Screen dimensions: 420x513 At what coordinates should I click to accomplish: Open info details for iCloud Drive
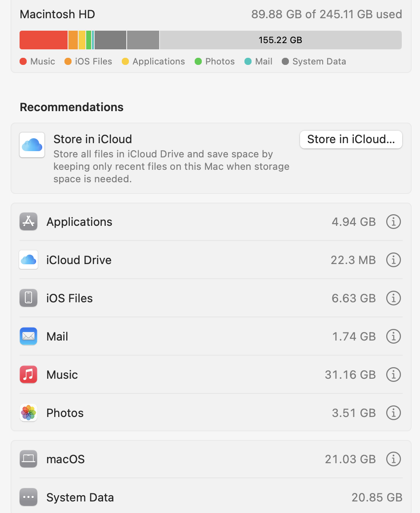[393, 260]
